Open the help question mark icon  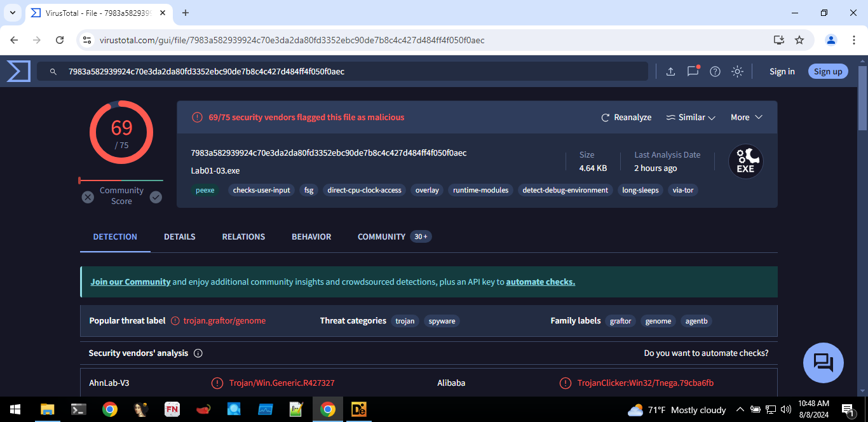(715, 72)
